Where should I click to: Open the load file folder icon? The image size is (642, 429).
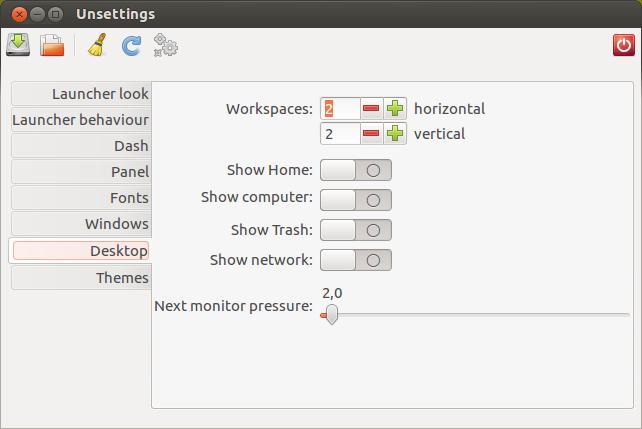[x=52, y=45]
